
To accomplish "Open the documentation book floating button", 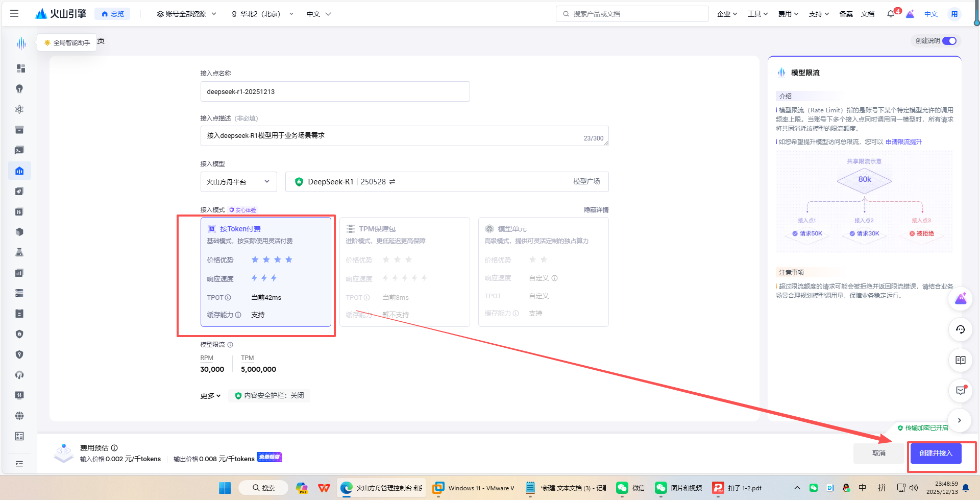I will click(960, 360).
